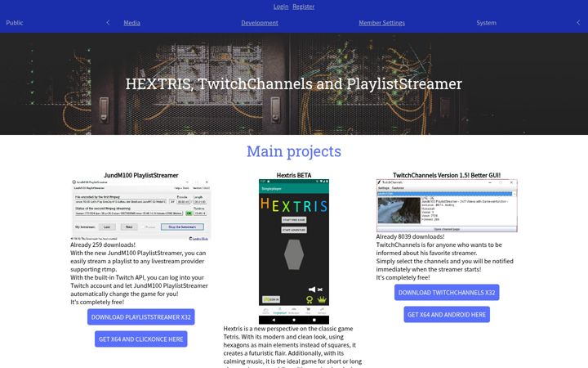Open the PlaylistStreamer application screenshot
The width and height of the screenshot is (588, 368).
tap(141, 209)
